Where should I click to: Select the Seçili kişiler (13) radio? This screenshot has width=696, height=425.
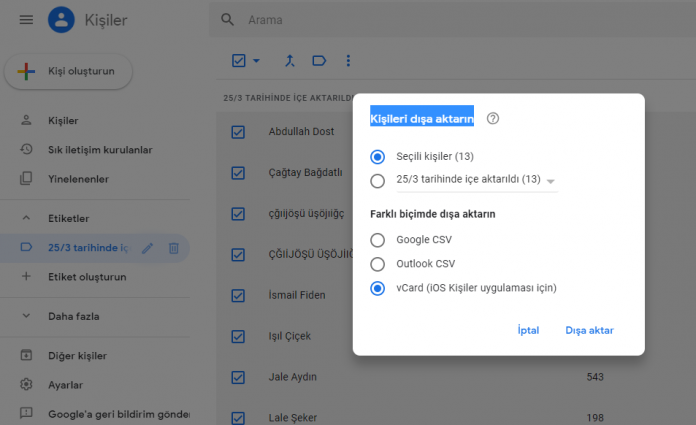click(378, 157)
